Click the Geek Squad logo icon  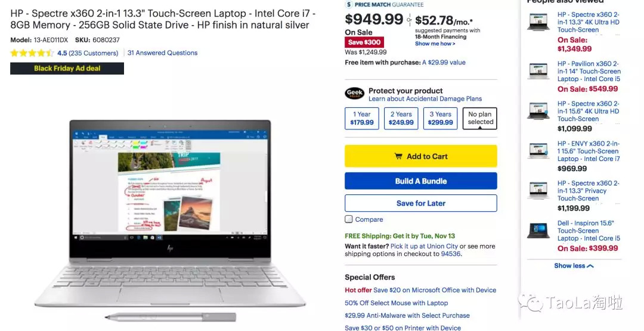click(354, 94)
